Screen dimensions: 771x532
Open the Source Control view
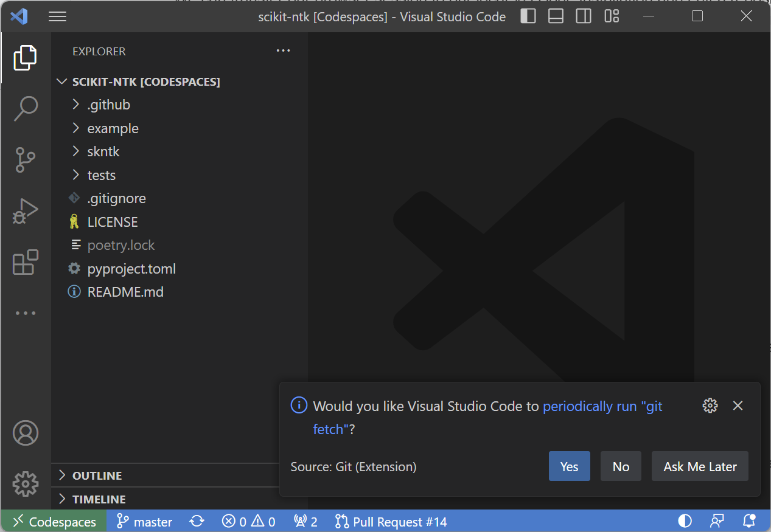pyautogui.click(x=26, y=160)
